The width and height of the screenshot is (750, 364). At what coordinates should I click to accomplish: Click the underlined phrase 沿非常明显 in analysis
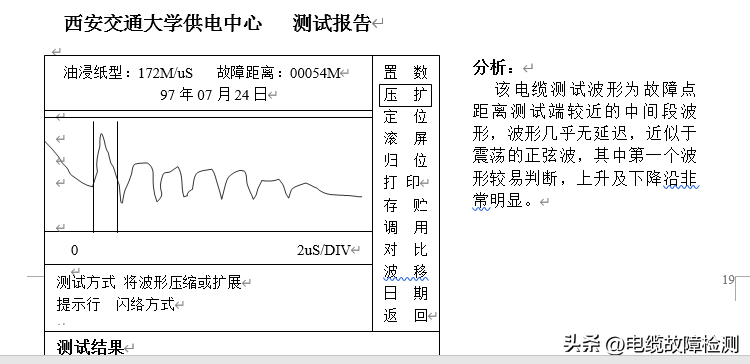(x=681, y=179)
